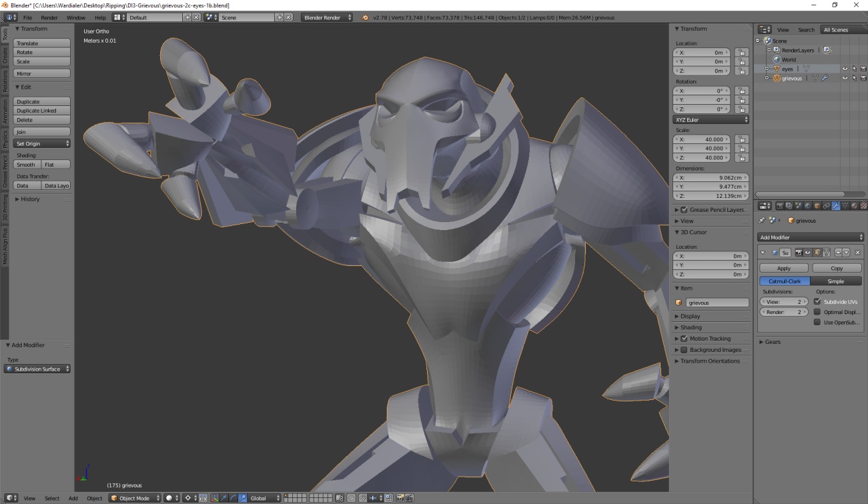Viewport: 868px width, 504px height.
Task: Select the scale manipulator icon
Action: tap(243, 498)
